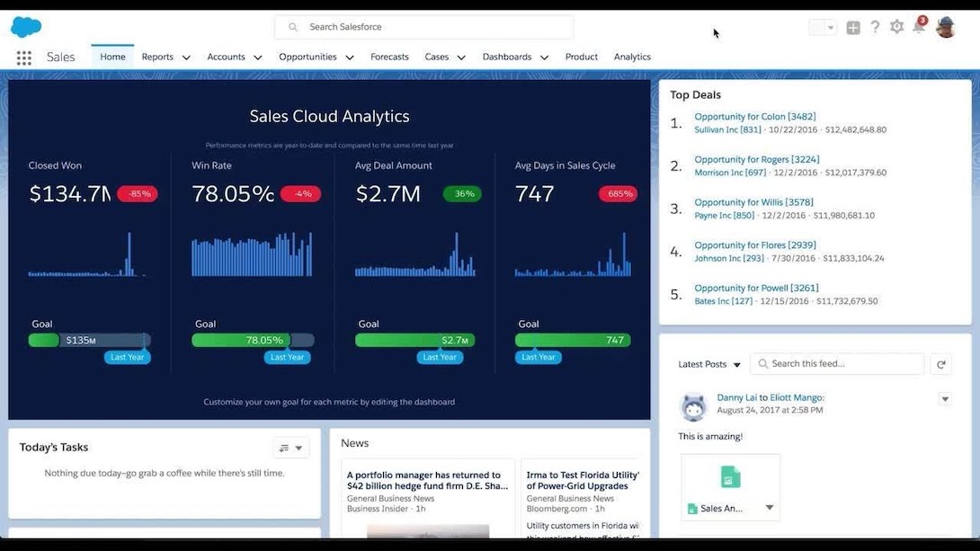Click the search magnifier in Search Salesforce
This screenshot has height=551, width=980.
(x=292, y=27)
